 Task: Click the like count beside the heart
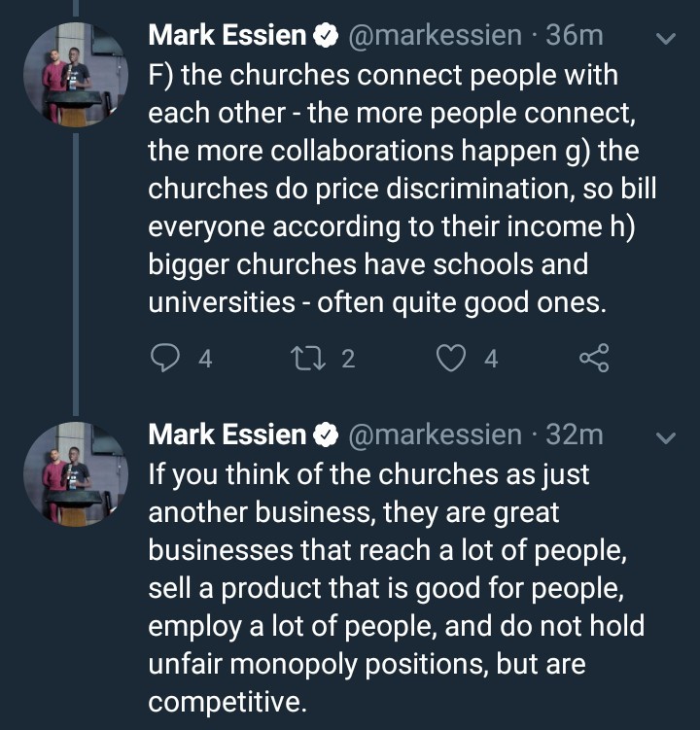coord(491,360)
